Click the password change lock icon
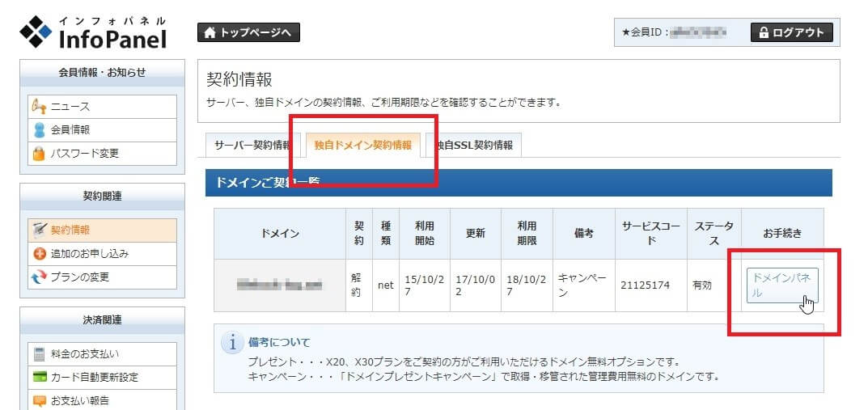 click(x=38, y=153)
